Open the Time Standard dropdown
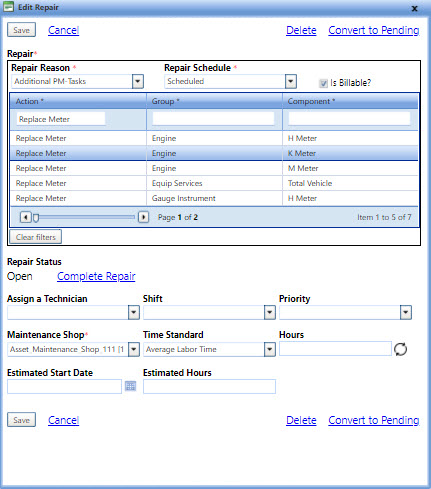The height and width of the screenshot is (489, 431). point(270,349)
